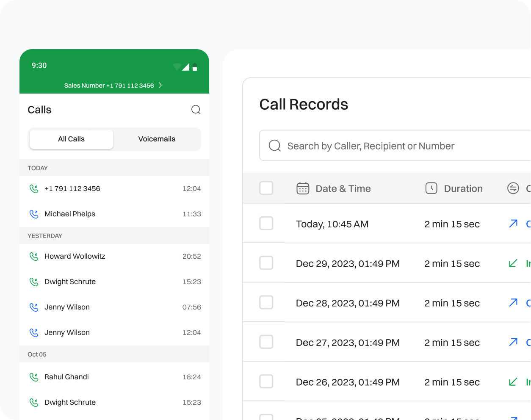The width and height of the screenshot is (531, 420).
Task: Click the magnifier in the Call Records search bar
Action: [x=274, y=145]
